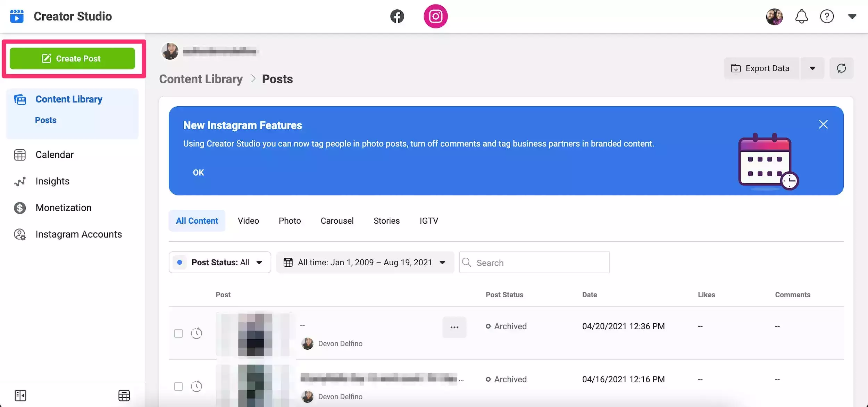This screenshot has width=868, height=407.
Task: Click the Insights graph icon
Action: click(x=20, y=181)
